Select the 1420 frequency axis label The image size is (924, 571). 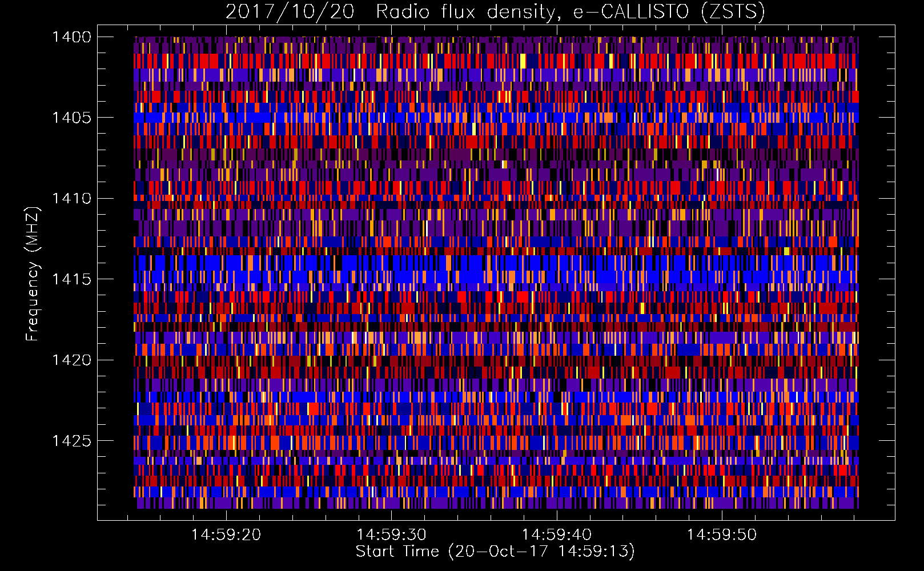coord(71,360)
